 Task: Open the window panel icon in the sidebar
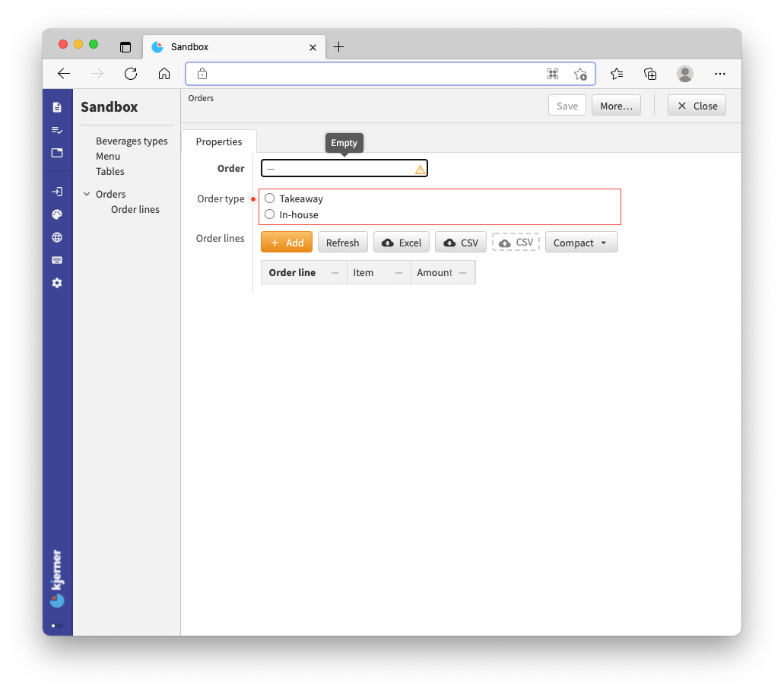(57, 153)
